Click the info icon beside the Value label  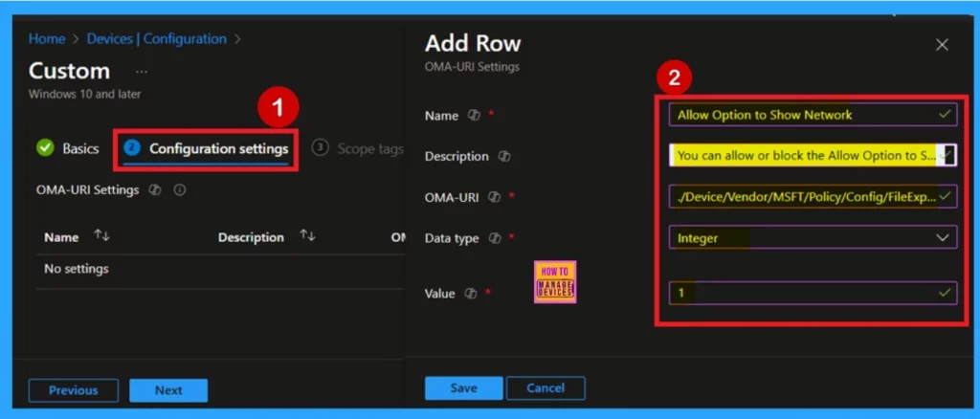(x=471, y=294)
